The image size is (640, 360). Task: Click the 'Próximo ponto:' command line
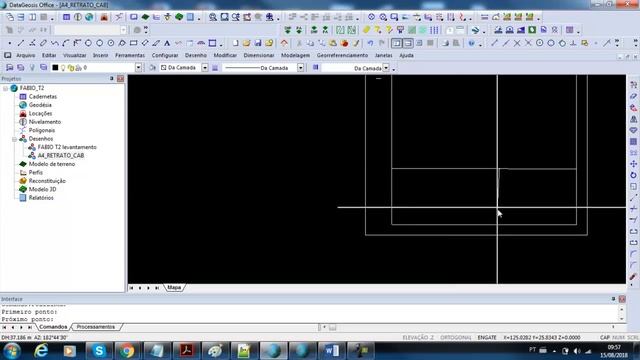click(27, 319)
